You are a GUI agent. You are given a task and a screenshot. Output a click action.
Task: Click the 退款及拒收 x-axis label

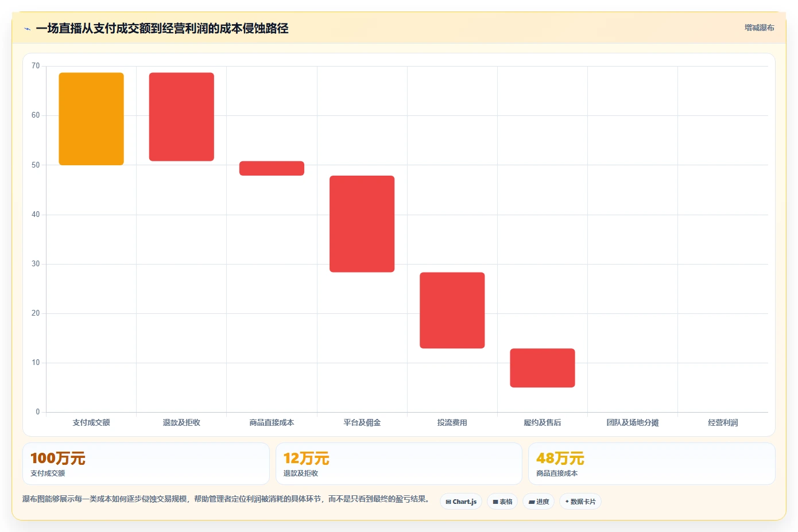(181, 422)
